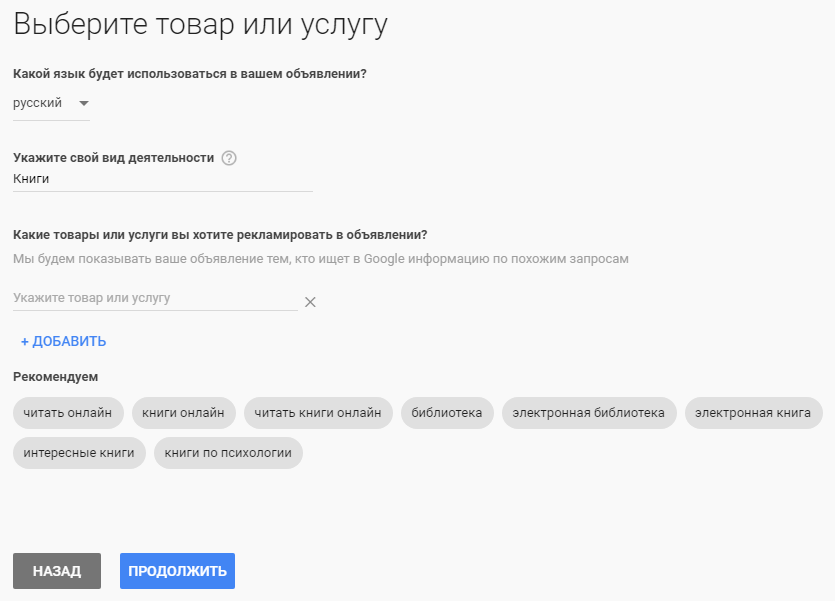The height and width of the screenshot is (601, 835).
Task: Click the Какой язык будет использоваться question text
Action: pyautogui.click(x=190, y=74)
